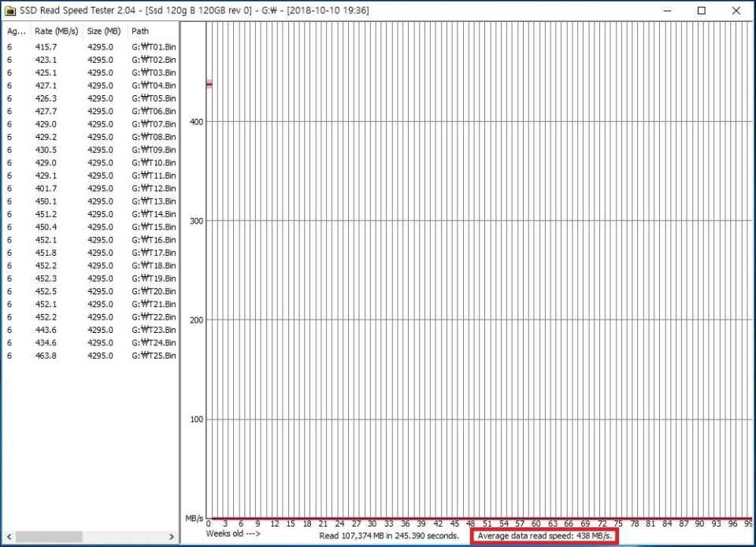Screen dimensions: 756x547
Task: Select the row with rate 429.1
Action: [91, 176]
